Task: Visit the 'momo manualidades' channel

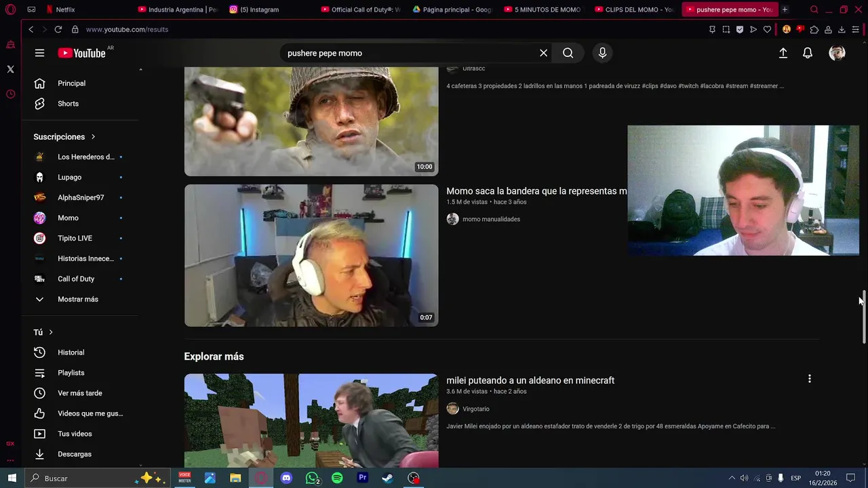Action: pos(491,219)
